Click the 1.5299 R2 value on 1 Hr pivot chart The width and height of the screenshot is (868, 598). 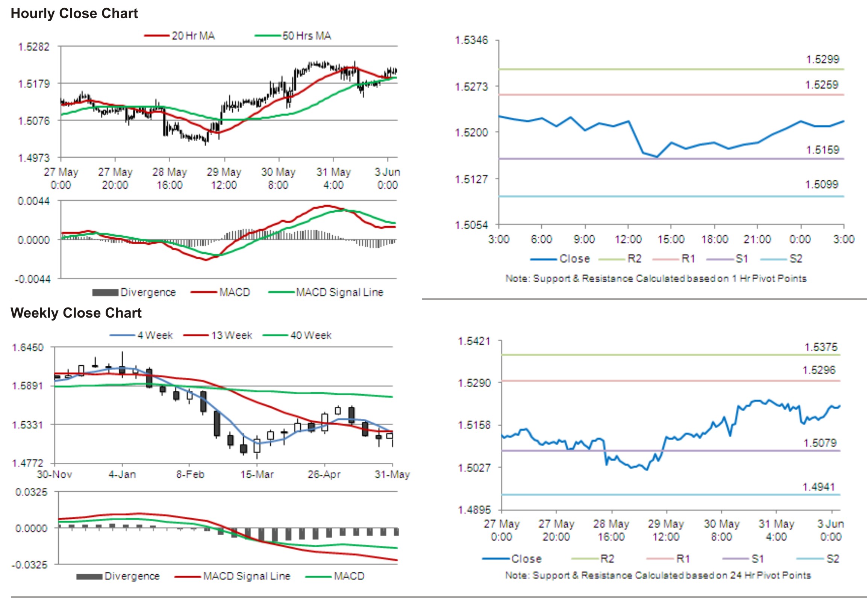(823, 59)
